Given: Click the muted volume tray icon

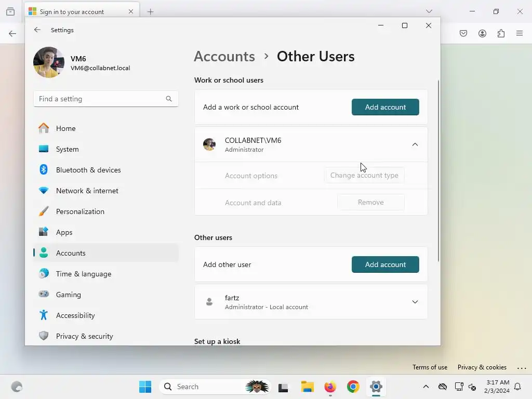Looking at the screenshot, I should (x=472, y=387).
